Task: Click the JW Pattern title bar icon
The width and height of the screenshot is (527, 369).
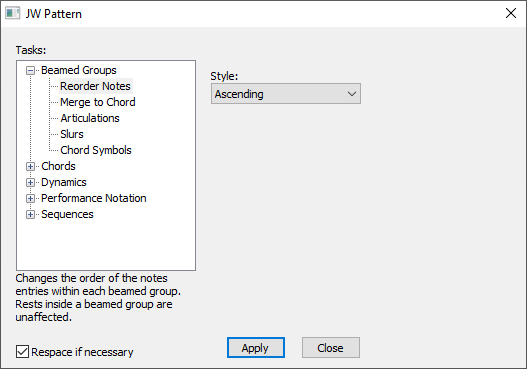Action: (x=12, y=13)
